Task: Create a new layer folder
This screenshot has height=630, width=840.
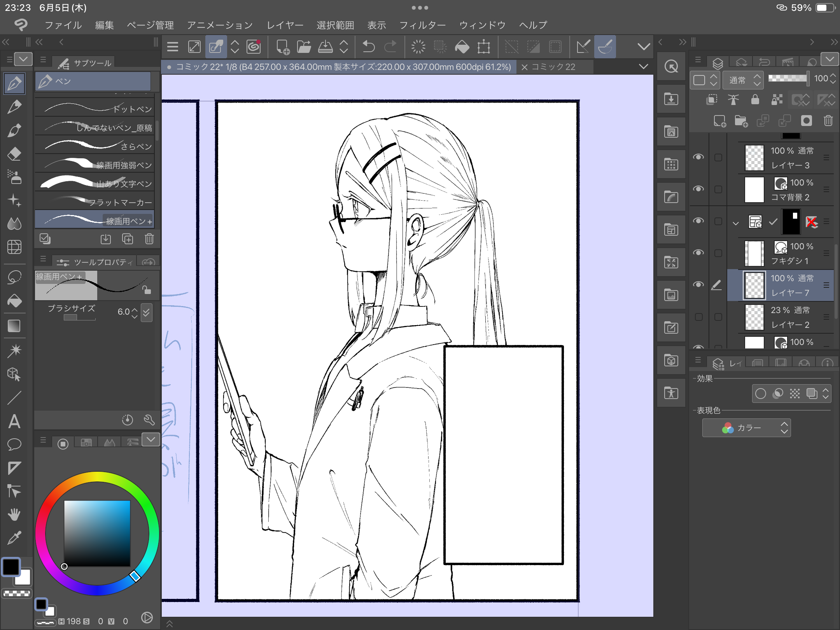Action: pyautogui.click(x=741, y=121)
